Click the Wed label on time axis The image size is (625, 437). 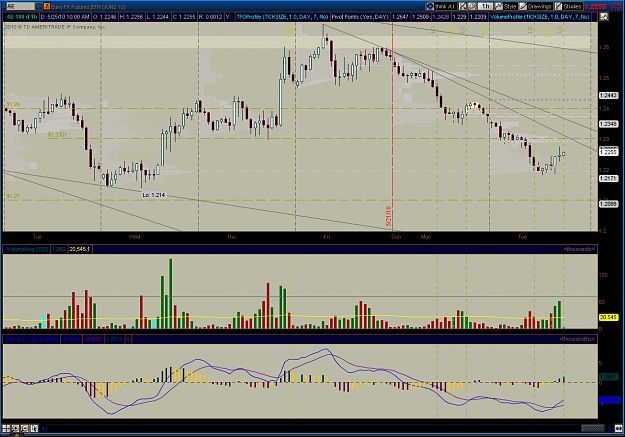click(134, 237)
